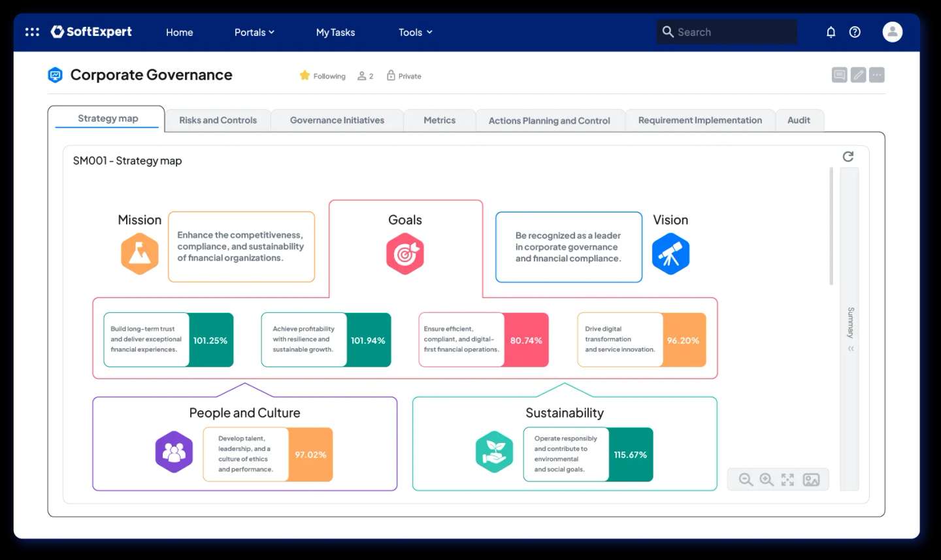Open the app launcher grid icon
The width and height of the screenshot is (941, 560).
coord(32,32)
